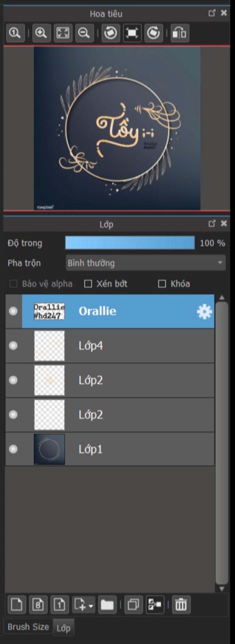Expand the add special layer dropdown arrow
Viewport: 235px width, 644px height.
(x=91, y=606)
